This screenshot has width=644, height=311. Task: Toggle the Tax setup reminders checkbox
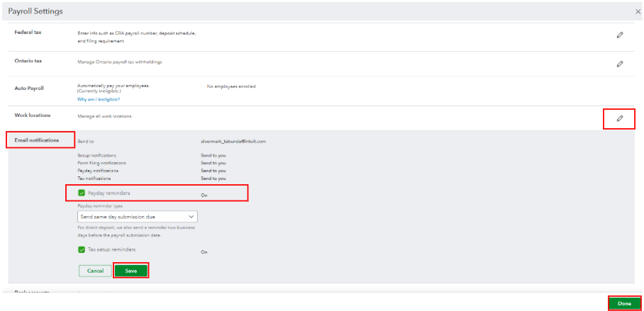click(82, 249)
